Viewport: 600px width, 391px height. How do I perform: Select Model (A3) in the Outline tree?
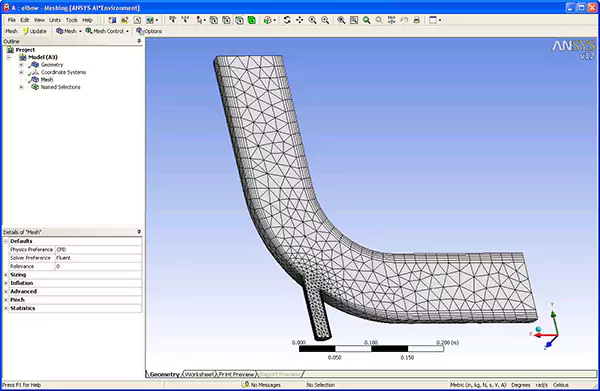(43, 57)
